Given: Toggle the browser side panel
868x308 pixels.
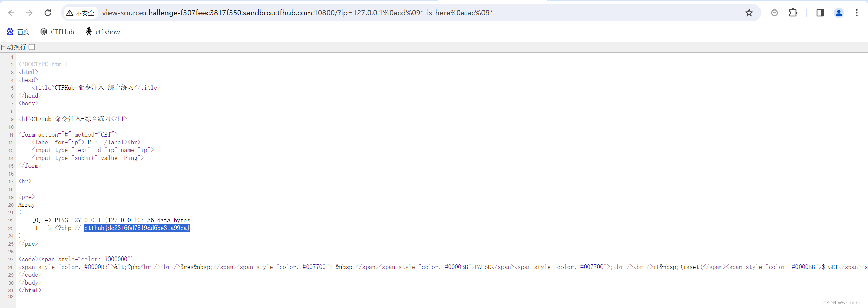Looking at the screenshot, I should pyautogui.click(x=820, y=13).
